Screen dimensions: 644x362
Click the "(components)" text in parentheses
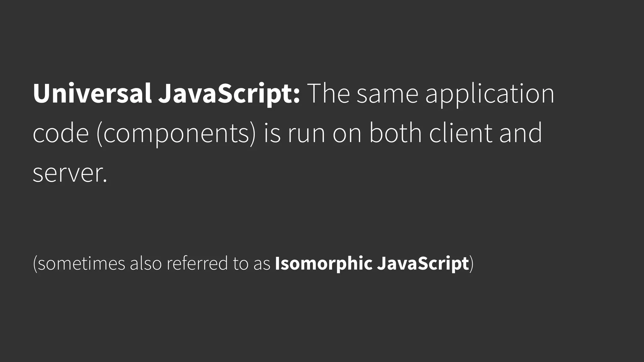pos(176,133)
